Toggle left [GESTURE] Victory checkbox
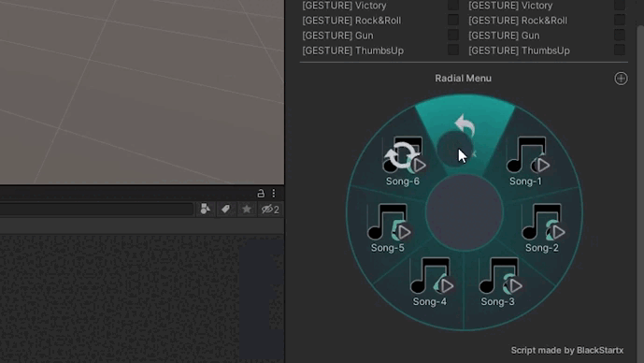 [x=453, y=5]
